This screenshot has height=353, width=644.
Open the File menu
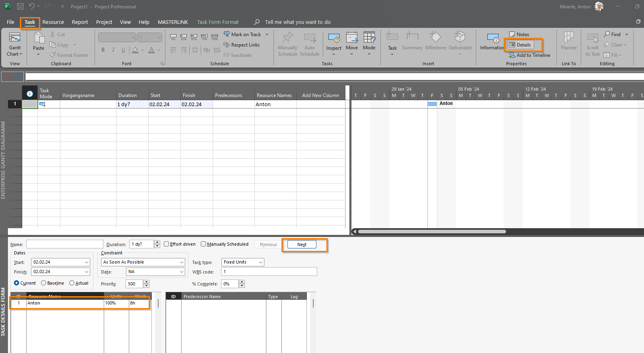tap(11, 22)
